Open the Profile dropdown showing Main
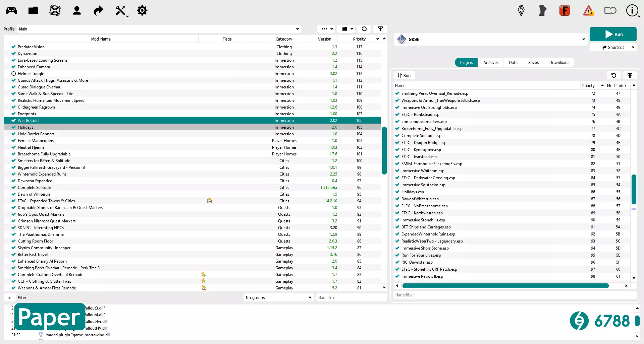This screenshot has width=644, height=344. [159, 29]
